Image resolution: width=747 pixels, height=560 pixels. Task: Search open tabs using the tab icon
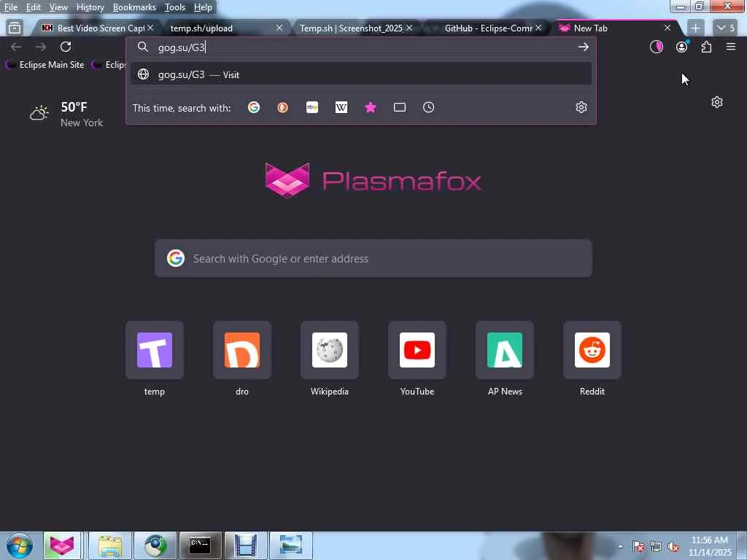(x=399, y=108)
